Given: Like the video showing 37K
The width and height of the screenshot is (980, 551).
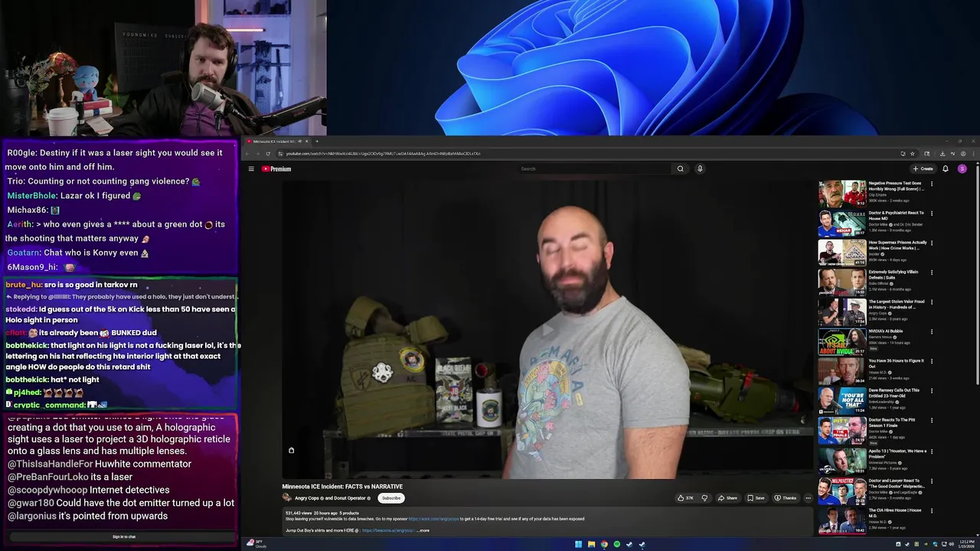Looking at the screenshot, I should (686, 498).
